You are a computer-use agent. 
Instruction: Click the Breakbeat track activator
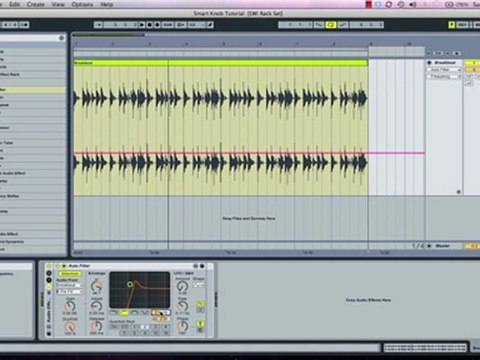(472, 63)
